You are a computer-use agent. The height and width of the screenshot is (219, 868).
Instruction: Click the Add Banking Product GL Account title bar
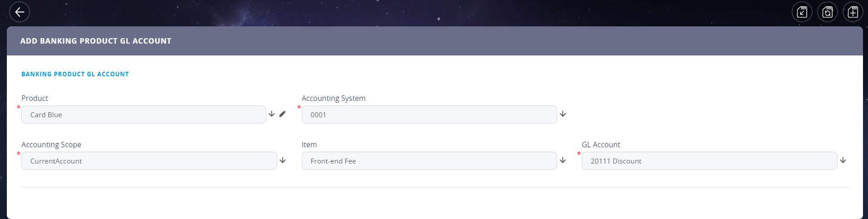coord(96,41)
